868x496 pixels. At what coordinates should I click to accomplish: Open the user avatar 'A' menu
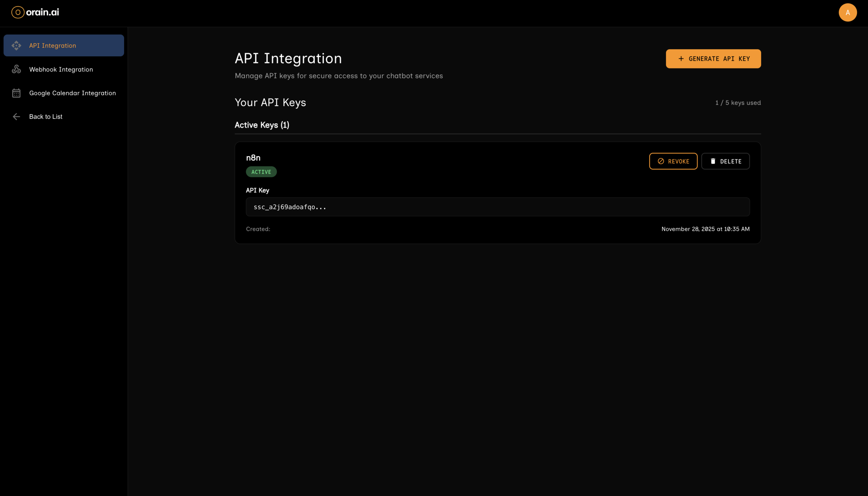pos(847,13)
